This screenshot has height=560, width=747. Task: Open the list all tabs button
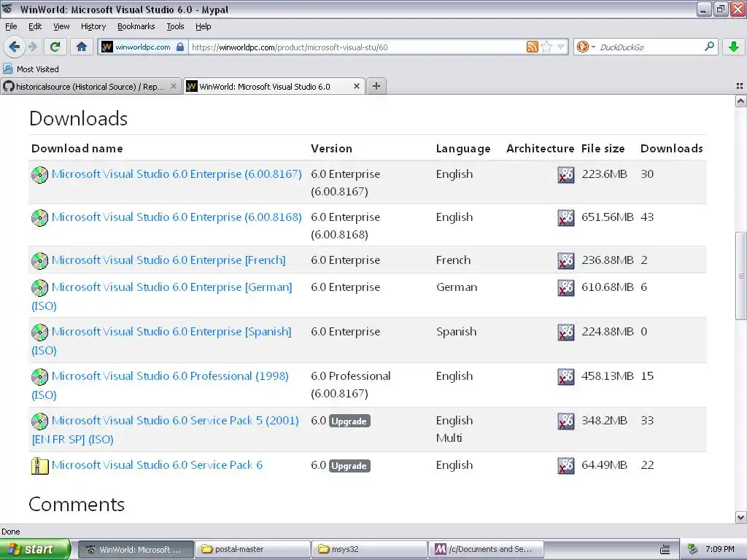(740, 86)
